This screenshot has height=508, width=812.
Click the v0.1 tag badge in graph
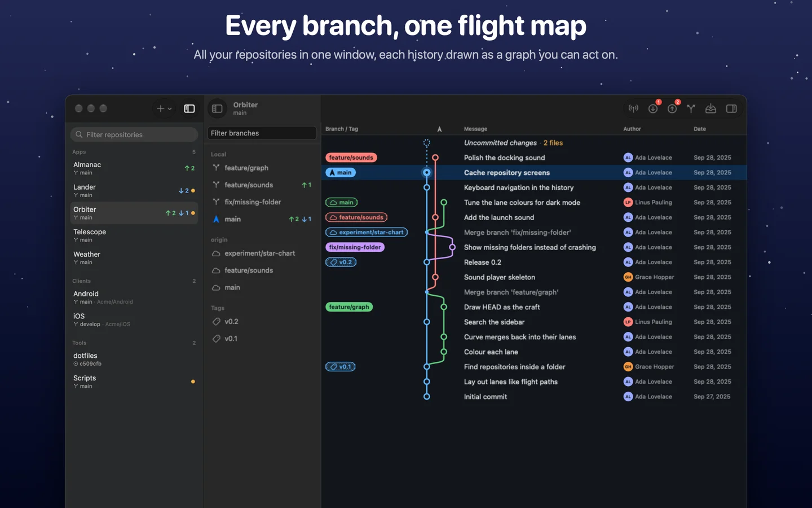(341, 367)
